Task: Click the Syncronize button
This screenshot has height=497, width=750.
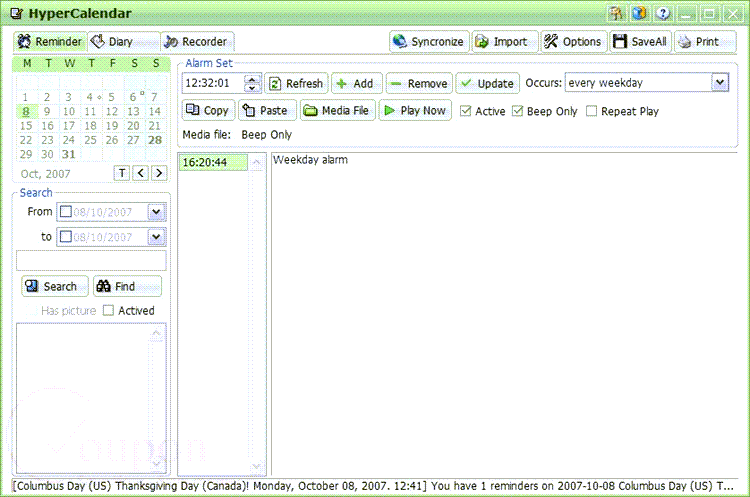Action: (429, 42)
